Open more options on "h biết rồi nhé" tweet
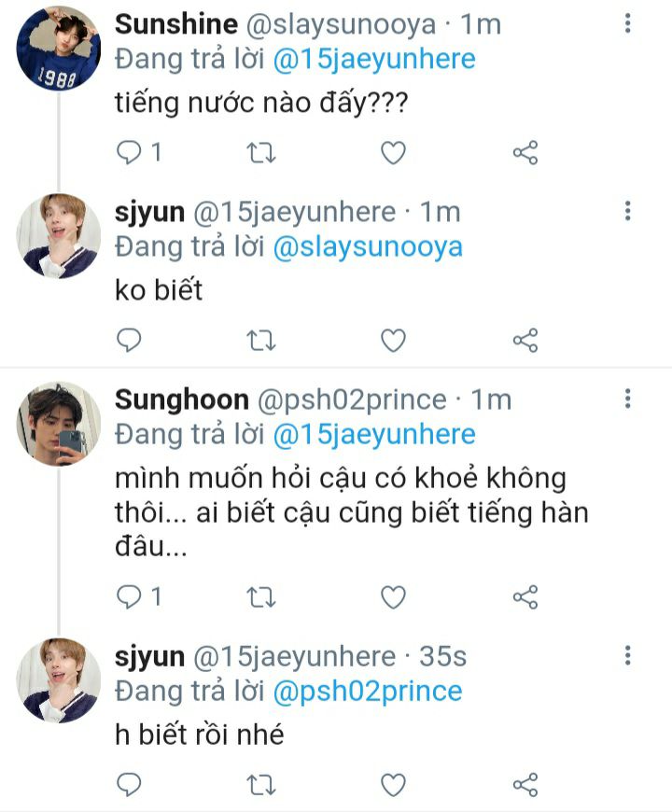 (627, 655)
